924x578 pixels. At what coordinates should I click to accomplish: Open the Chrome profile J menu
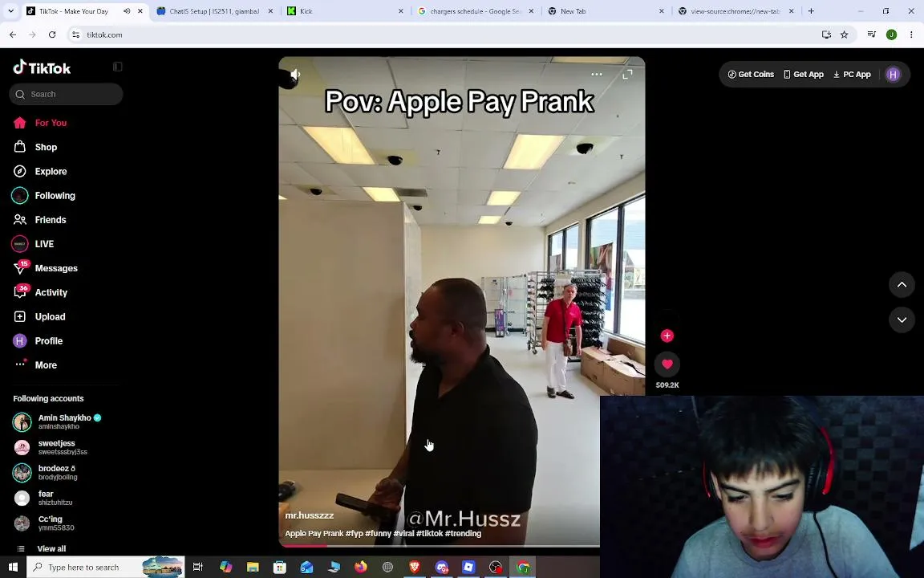tap(892, 35)
